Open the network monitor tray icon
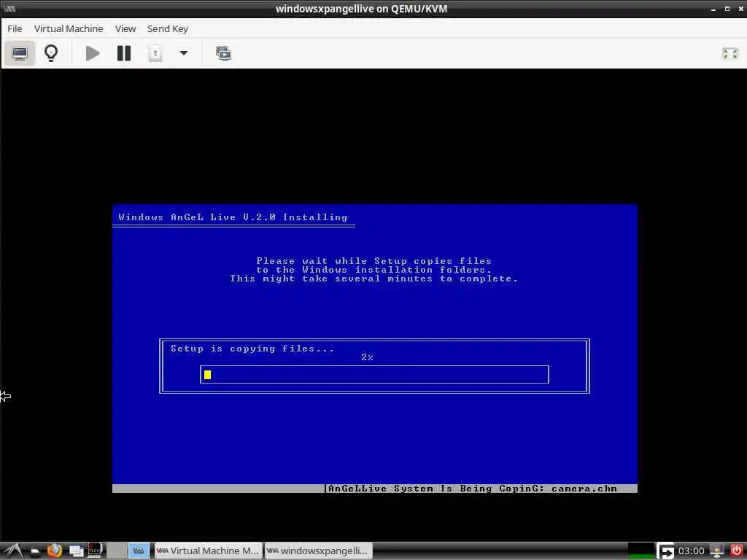This screenshot has width=747, height=560. coord(716,551)
